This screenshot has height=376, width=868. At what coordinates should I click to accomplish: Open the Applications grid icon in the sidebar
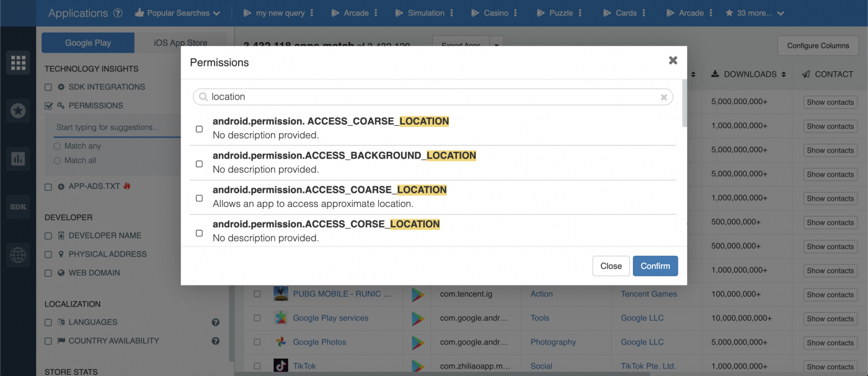click(18, 62)
